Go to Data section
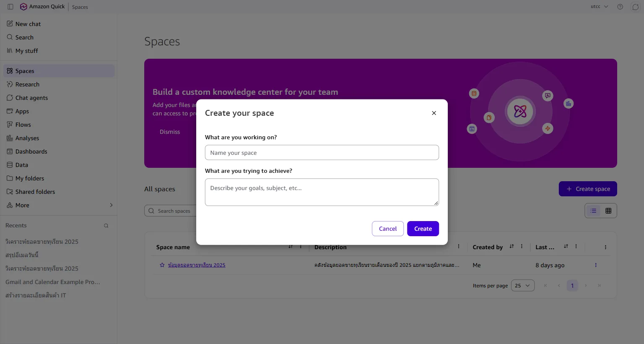Viewport: 644px width, 344px height. [59, 165]
